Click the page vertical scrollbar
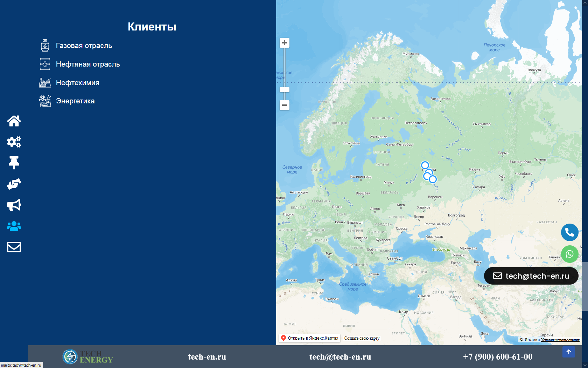This screenshot has width=588, height=368. click(x=585, y=286)
